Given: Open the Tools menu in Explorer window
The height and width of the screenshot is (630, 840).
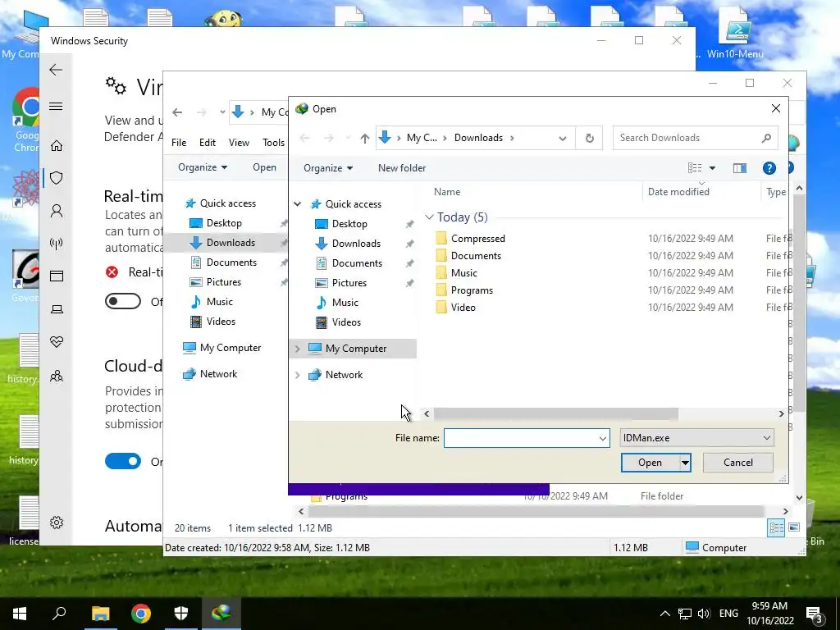Looking at the screenshot, I should 274,143.
